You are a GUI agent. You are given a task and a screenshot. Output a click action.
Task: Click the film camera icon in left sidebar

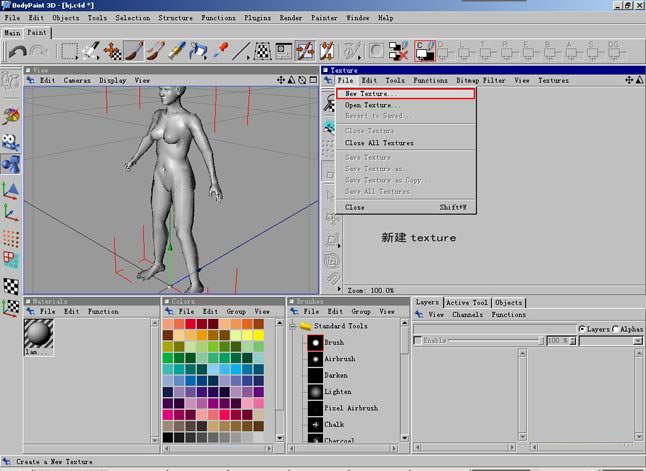coord(11,142)
